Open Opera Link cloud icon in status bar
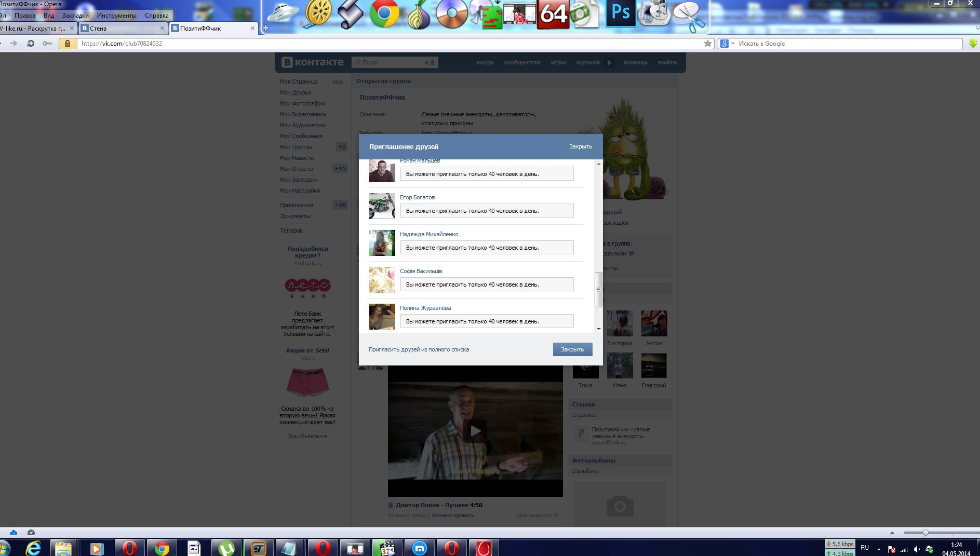 pyautogui.click(x=14, y=533)
